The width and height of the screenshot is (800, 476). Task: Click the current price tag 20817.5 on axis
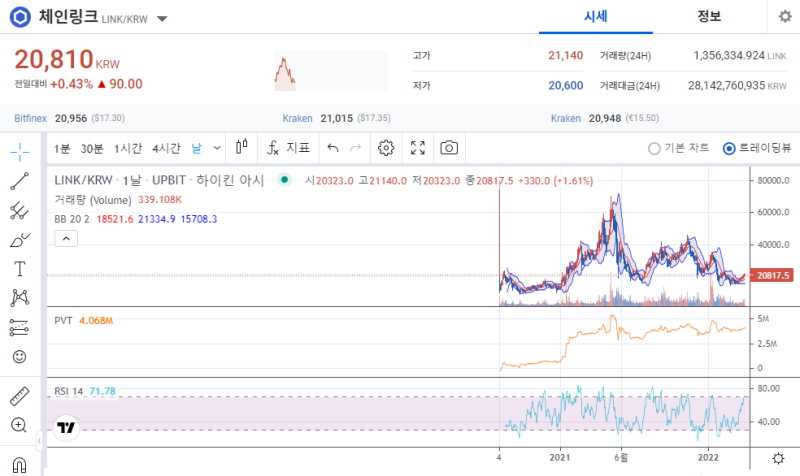[772, 275]
